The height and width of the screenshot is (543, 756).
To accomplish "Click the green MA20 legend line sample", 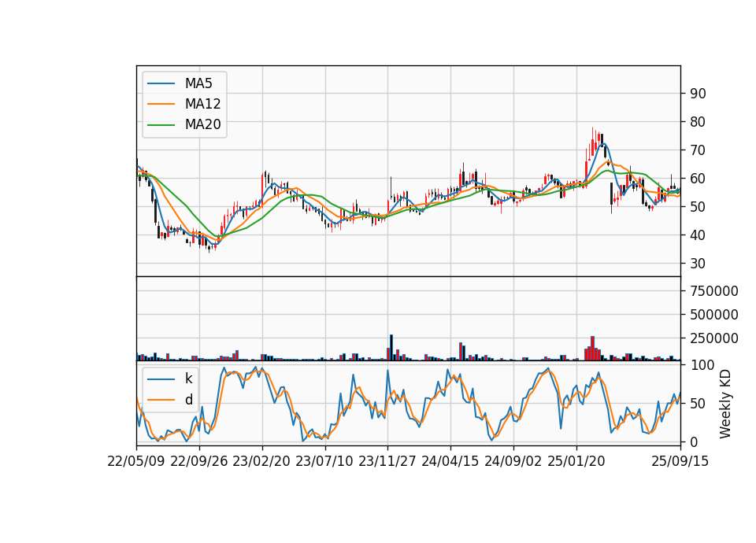I will point(161,125).
